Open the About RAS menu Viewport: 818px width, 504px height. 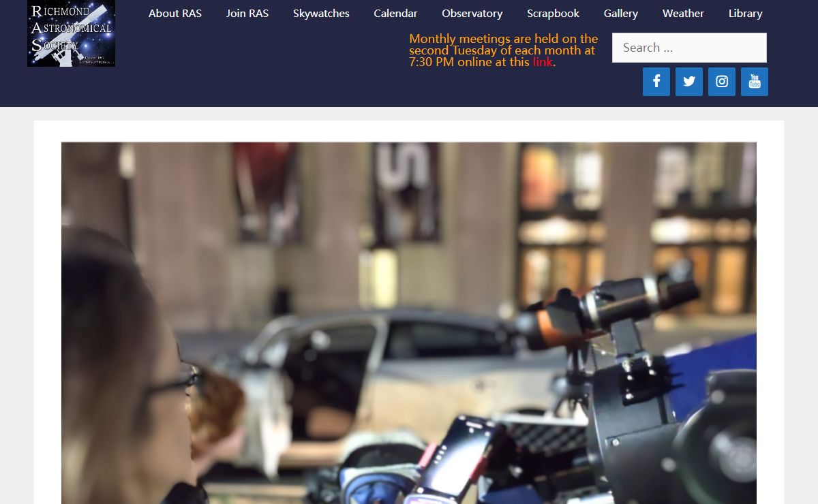175,14
